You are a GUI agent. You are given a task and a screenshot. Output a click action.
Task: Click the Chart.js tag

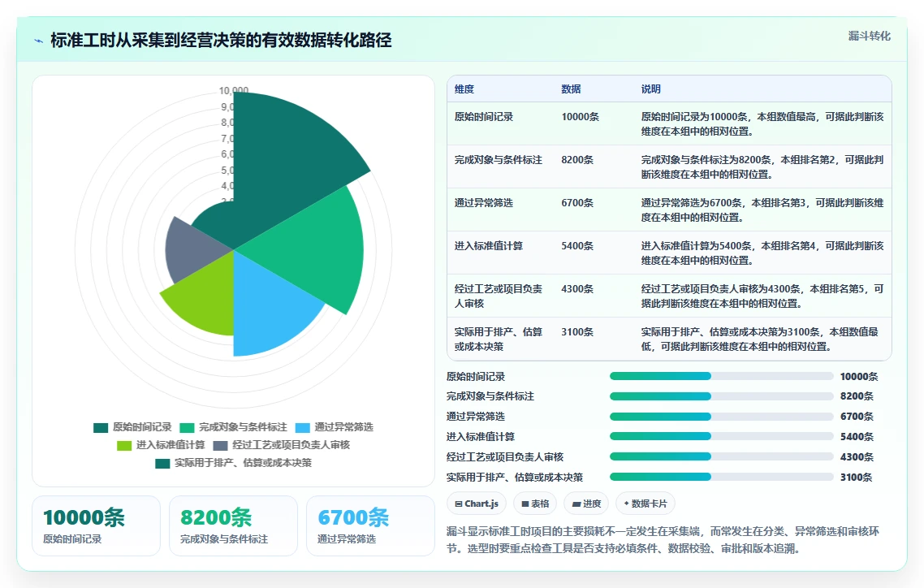(x=476, y=504)
